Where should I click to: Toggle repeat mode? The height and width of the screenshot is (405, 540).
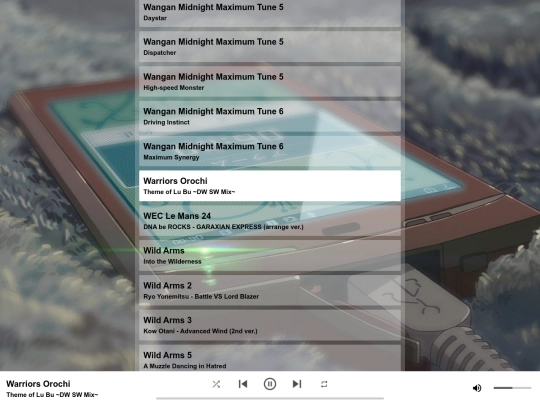[324, 384]
